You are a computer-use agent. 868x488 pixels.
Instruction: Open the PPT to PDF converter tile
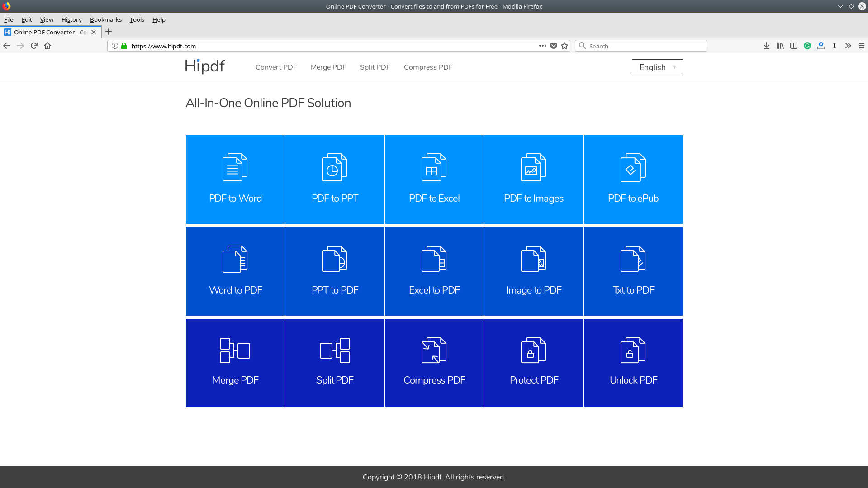click(335, 271)
